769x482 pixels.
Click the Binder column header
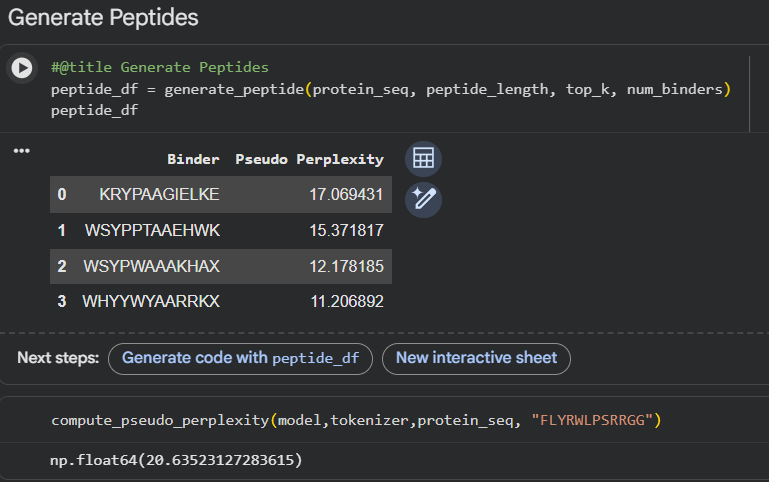click(x=193, y=159)
